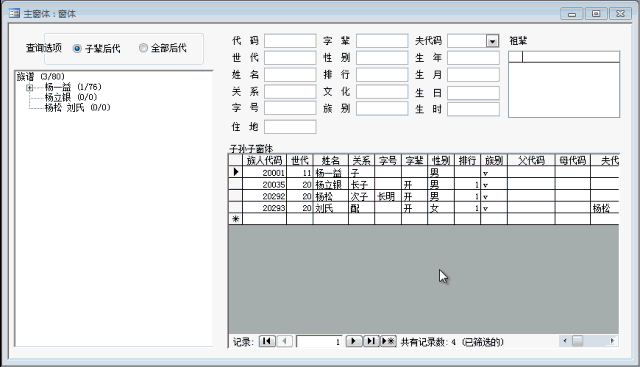Click the 性别 column header
The height and width of the screenshot is (367, 640).
(x=441, y=160)
